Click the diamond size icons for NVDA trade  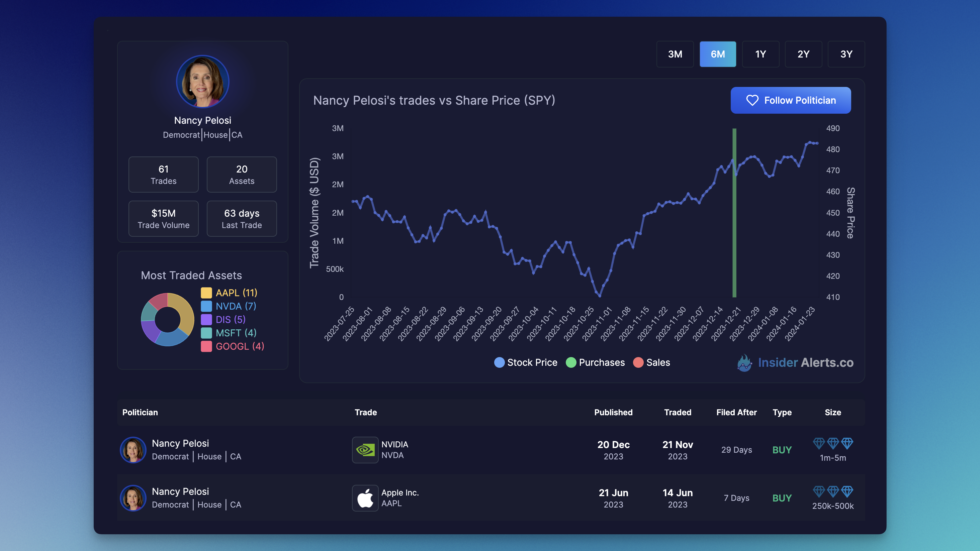tap(833, 443)
